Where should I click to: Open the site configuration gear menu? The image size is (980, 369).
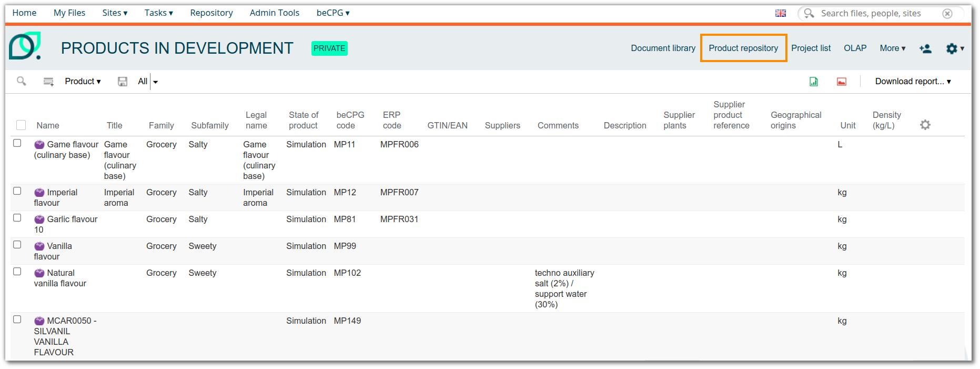click(x=955, y=48)
